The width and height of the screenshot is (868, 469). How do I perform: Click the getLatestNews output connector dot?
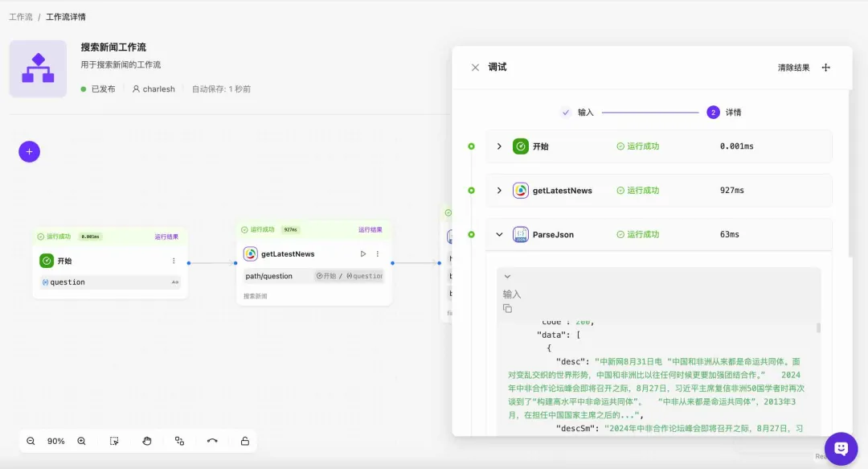(x=392, y=263)
